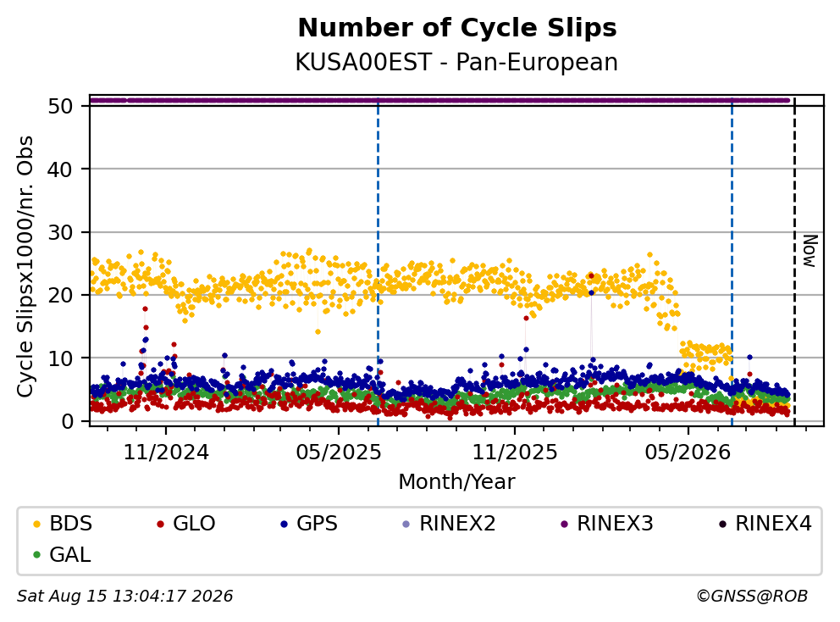Click the x-axis label 05/2026
The width and height of the screenshot is (840, 622).
[x=688, y=453]
